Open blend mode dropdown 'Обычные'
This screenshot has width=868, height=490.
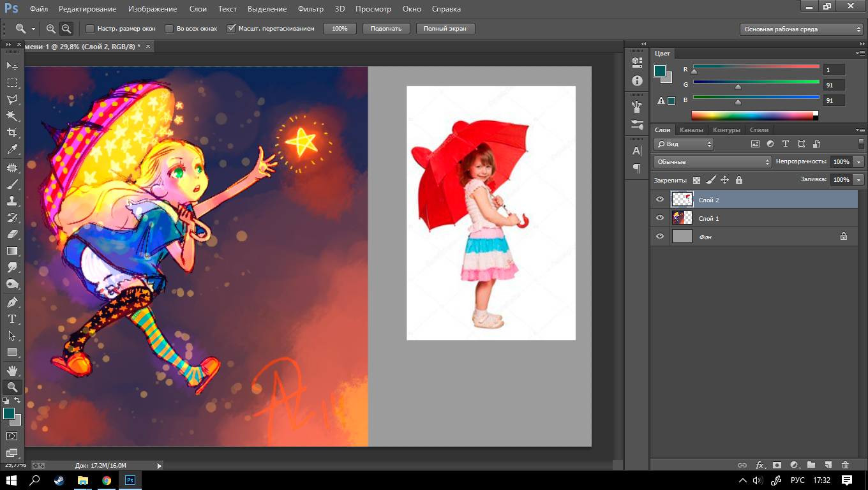pyautogui.click(x=712, y=162)
